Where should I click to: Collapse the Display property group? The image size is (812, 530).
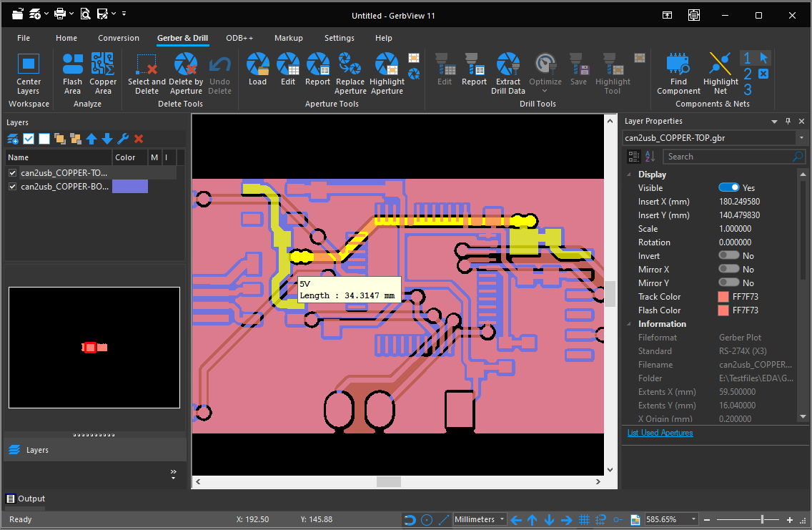pos(629,175)
